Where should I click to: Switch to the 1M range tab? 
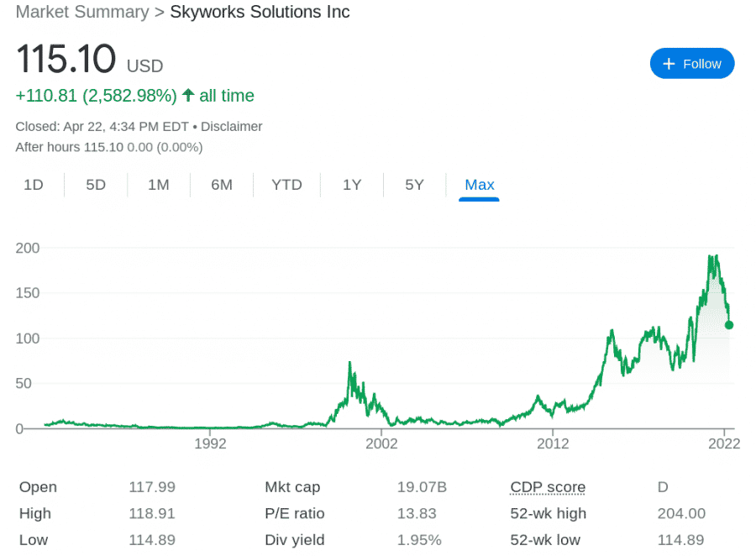[x=159, y=185]
